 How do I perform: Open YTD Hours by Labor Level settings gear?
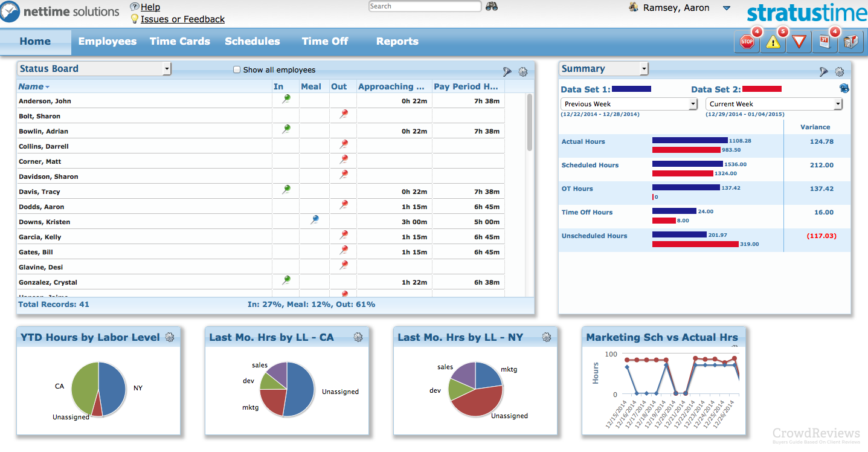coord(170,337)
